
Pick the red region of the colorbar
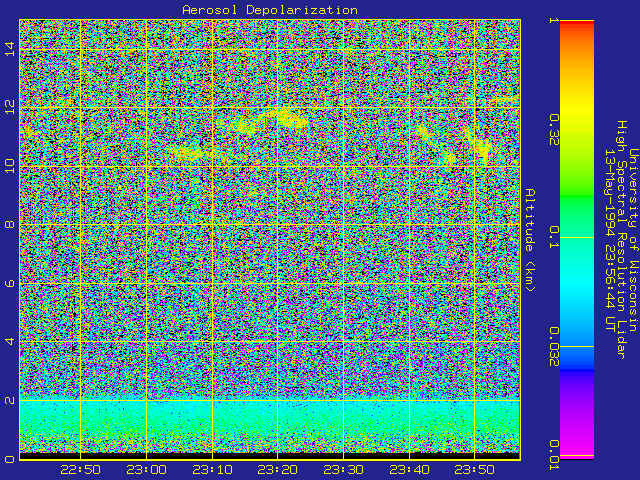click(x=577, y=24)
